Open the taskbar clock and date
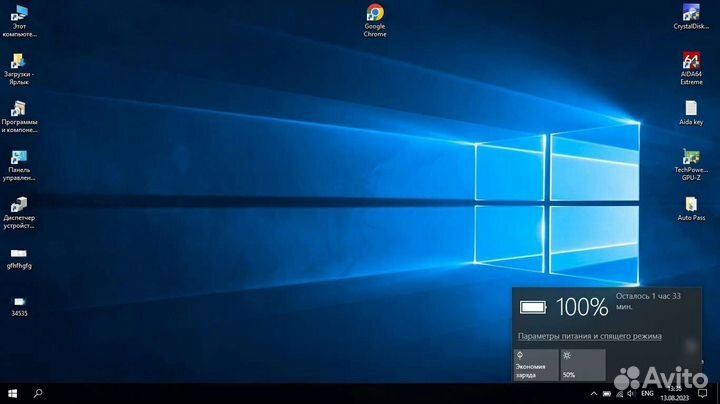720x404 pixels. click(675, 394)
